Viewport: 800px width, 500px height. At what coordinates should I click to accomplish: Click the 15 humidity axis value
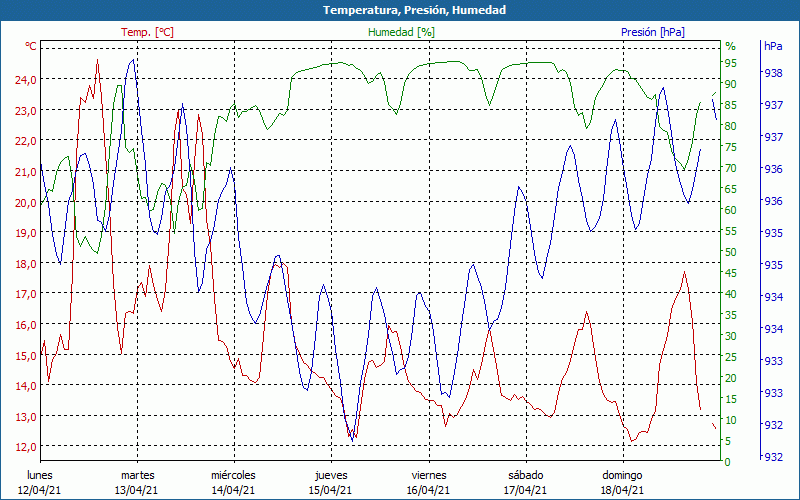(x=731, y=399)
